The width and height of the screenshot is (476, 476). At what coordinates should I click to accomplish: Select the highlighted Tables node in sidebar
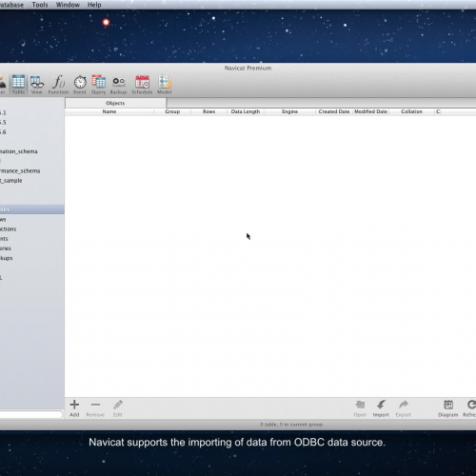(x=32, y=209)
